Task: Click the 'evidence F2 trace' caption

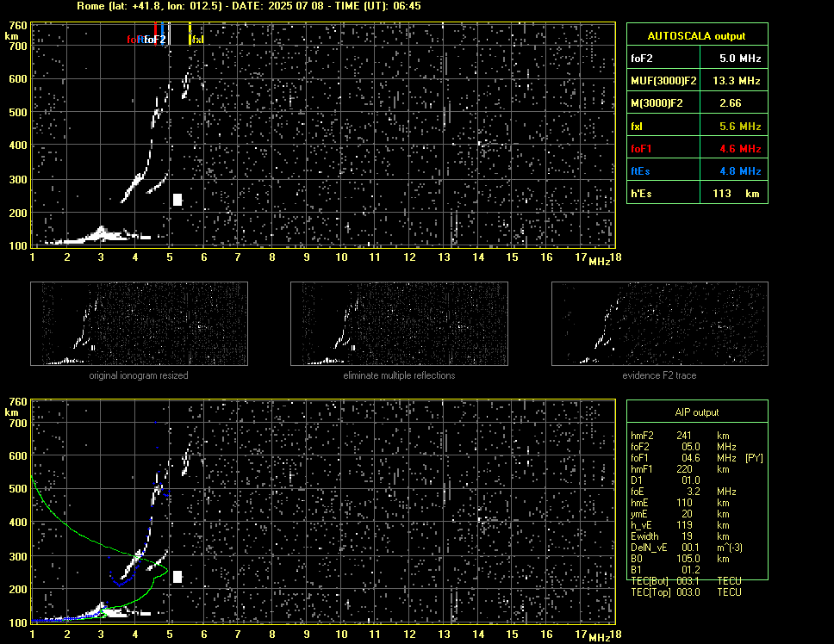Action: pos(659,375)
